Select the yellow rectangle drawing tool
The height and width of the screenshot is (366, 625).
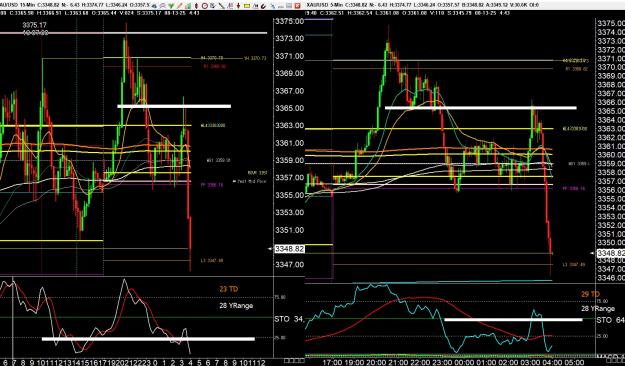point(247,6)
